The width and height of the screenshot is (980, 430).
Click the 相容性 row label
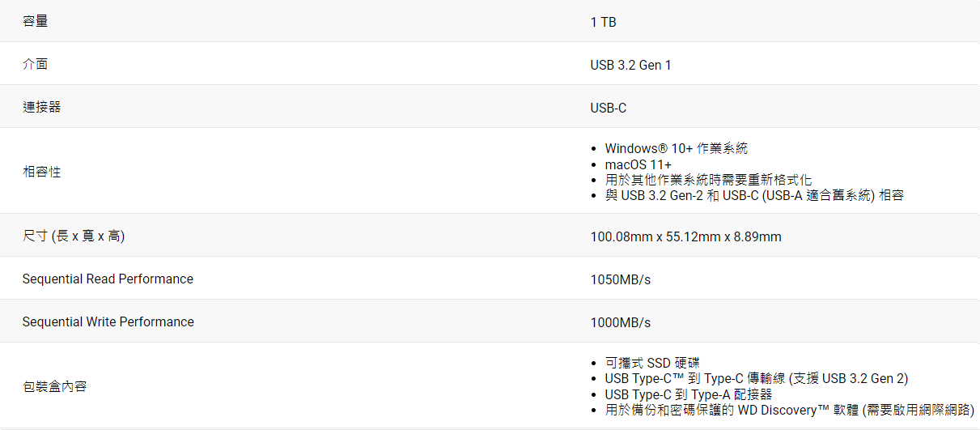point(42,172)
